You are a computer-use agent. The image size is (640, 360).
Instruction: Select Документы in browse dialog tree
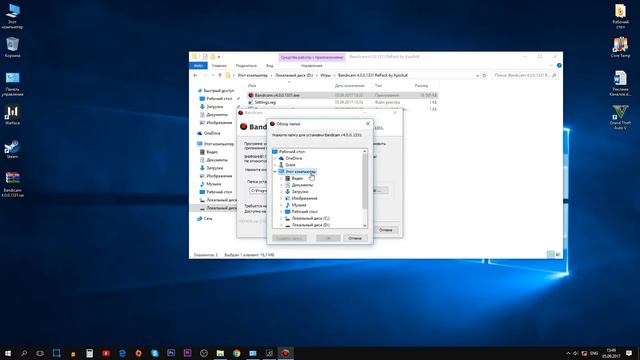[302, 185]
